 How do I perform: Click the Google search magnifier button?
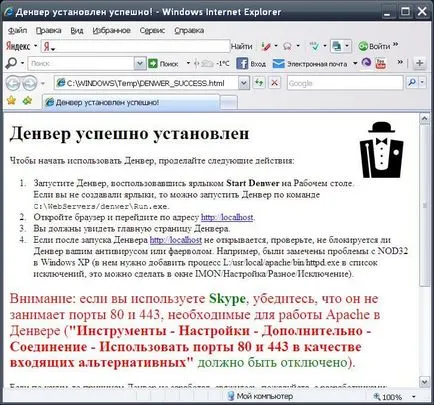point(412,82)
